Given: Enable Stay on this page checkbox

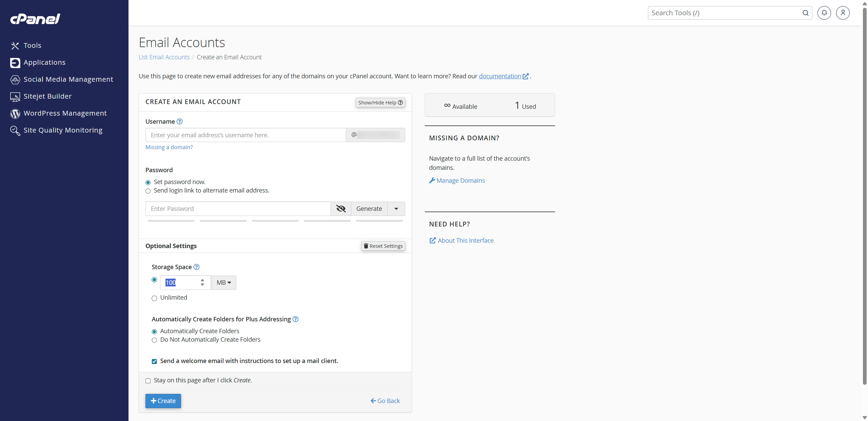Looking at the screenshot, I should (148, 381).
